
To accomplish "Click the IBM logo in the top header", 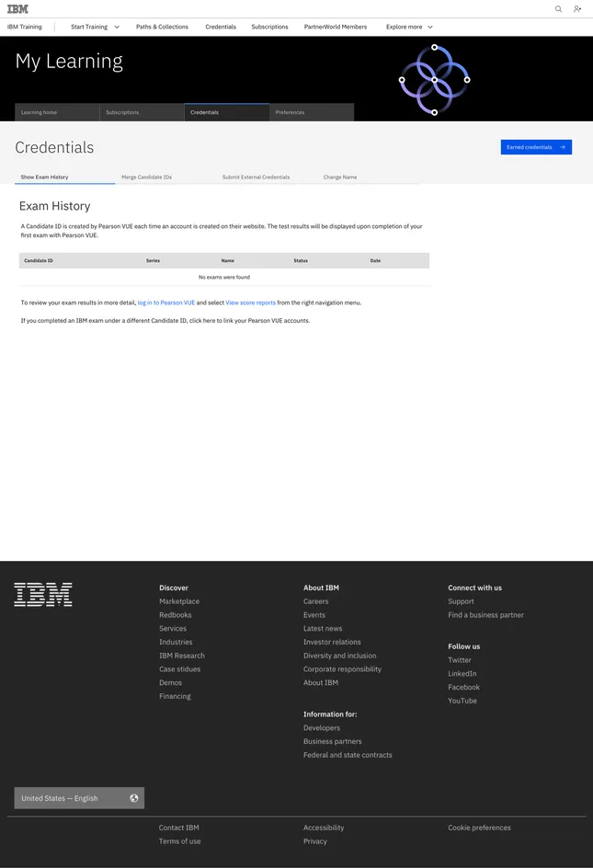I will 17,9.
